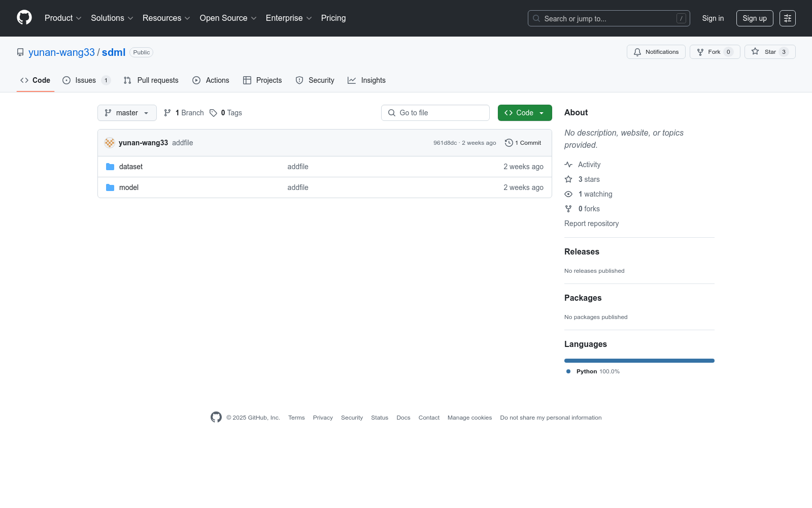Open addfile commit message in dataset row
This screenshot has width=812, height=508.
pos(298,167)
